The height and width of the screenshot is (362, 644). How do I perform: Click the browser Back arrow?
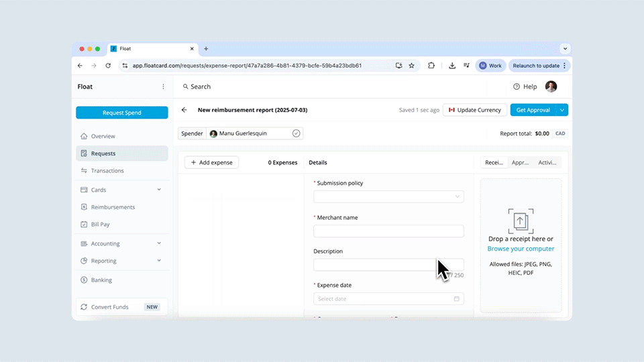coord(80,66)
